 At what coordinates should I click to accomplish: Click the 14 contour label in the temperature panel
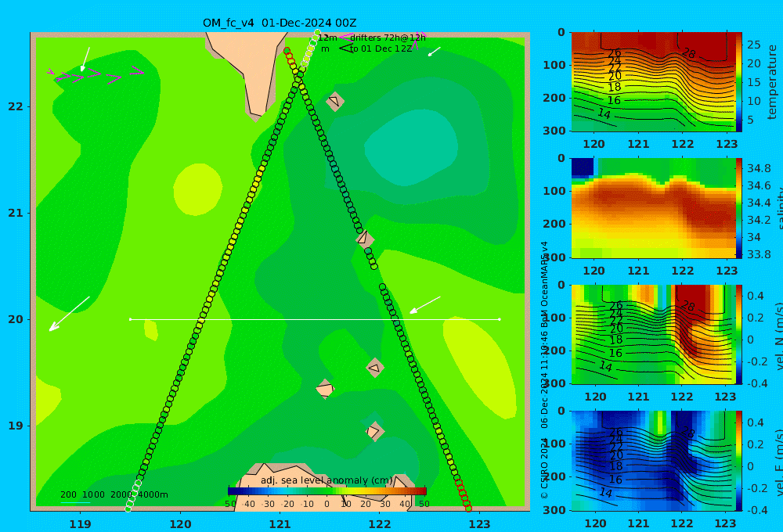604,113
